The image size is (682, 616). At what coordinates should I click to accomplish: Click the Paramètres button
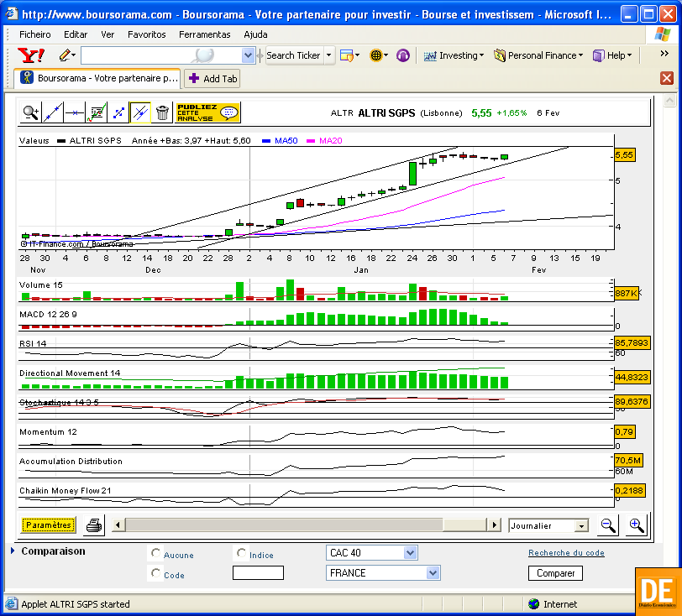[x=48, y=525]
